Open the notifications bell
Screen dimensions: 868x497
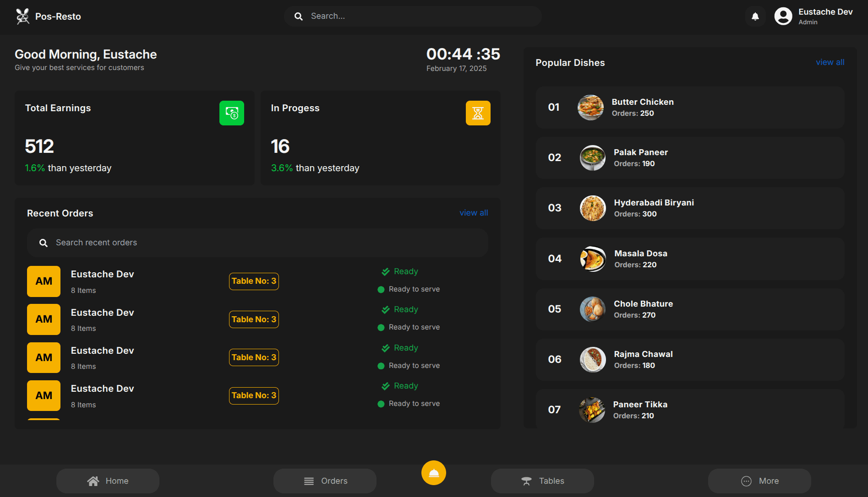(755, 16)
